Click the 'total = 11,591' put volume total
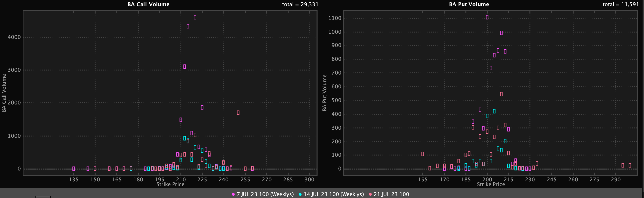Viewport: 644px width, 198px height. tap(621, 4)
